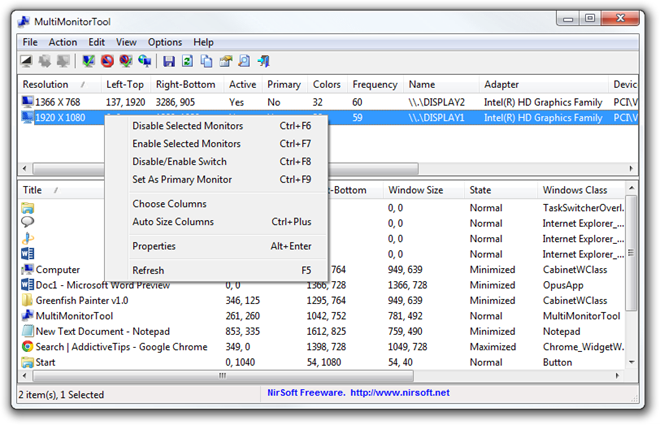Click the green-check Enable Selected Monitors toolbar icon
660x425 pixels.
(88, 61)
